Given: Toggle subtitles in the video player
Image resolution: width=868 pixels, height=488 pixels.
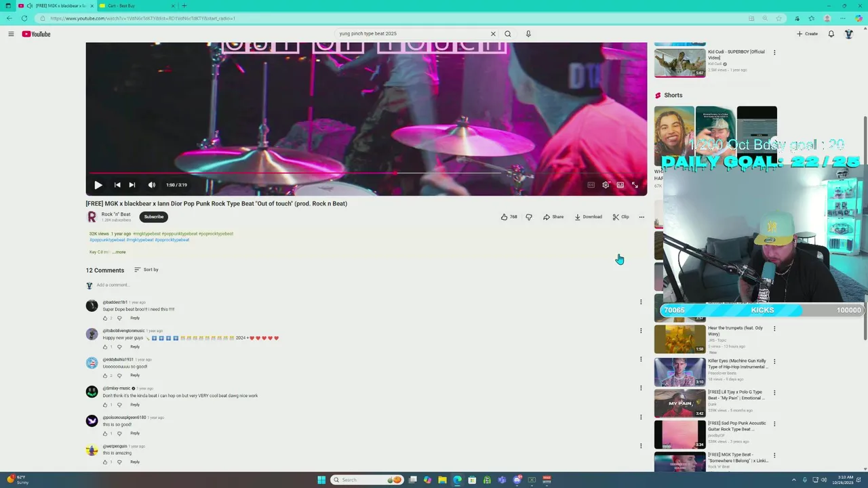Looking at the screenshot, I should tap(591, 185).
